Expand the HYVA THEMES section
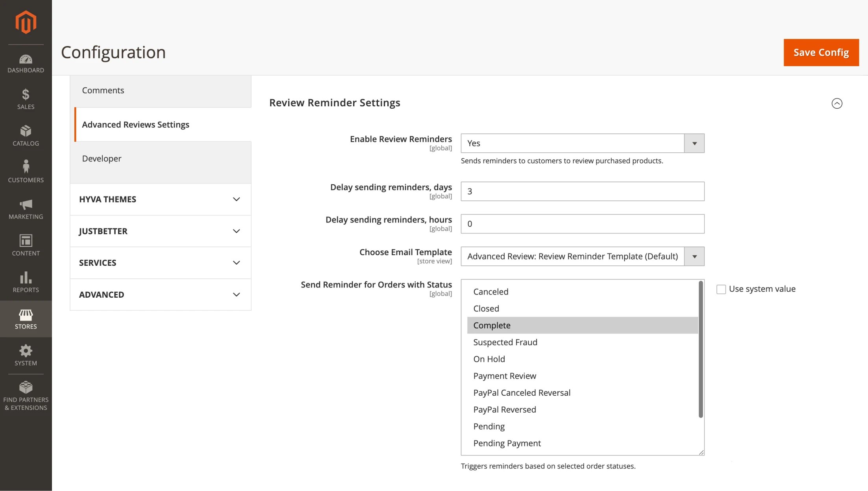This screenshot has width=868, height=491. pos(160,199)
